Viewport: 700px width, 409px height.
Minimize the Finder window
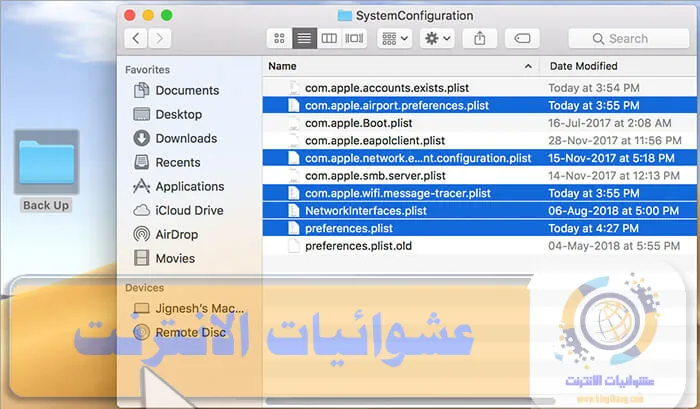point(148,16)
